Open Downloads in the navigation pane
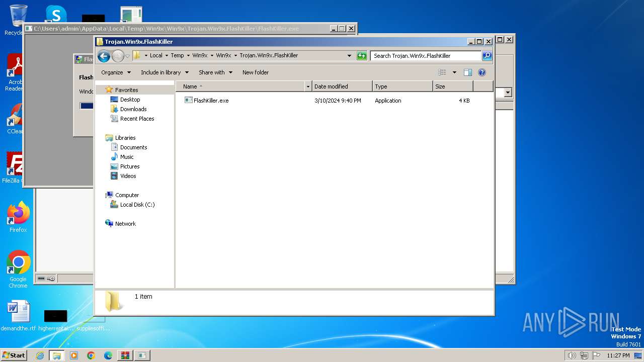Viewport: 644px width, 362px height. pyautogui.click(x=133, y=109)
